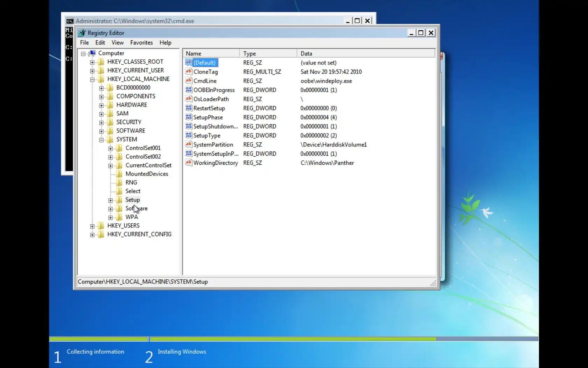Select the SystemSetupInP... value name
588x368 pixels.
[216, 154]
